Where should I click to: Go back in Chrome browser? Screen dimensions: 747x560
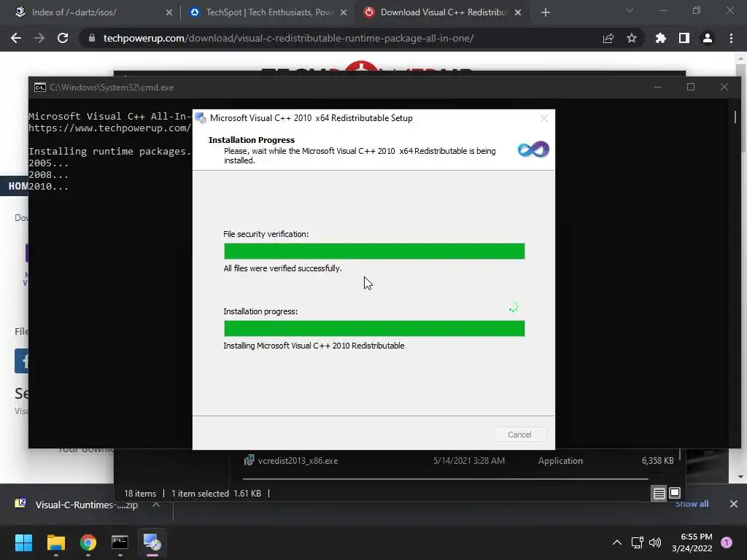[x=16, y=39]
